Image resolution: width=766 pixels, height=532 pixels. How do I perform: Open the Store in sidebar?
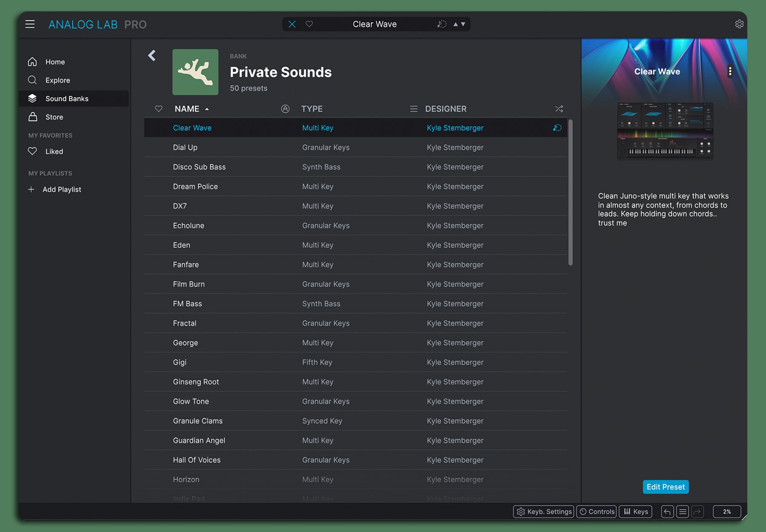pos(54,117)
